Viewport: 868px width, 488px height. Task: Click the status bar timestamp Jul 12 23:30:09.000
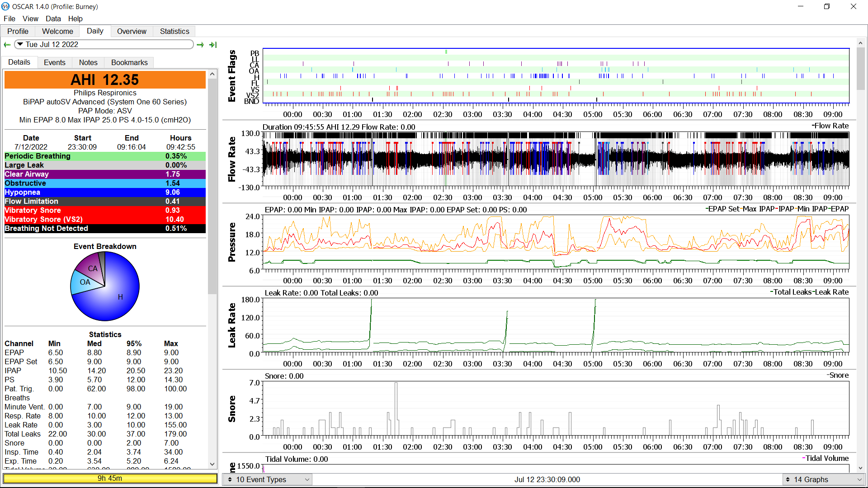[547, 479]
